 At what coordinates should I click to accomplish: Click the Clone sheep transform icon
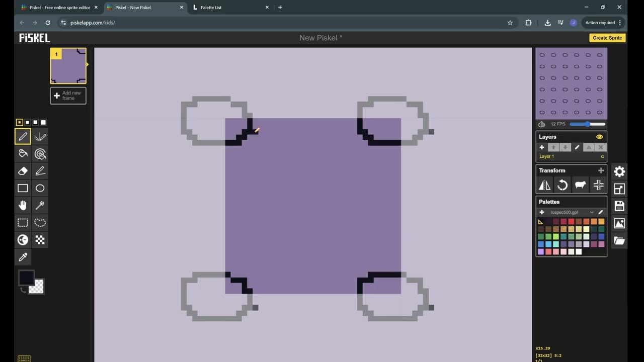(580, 185)
